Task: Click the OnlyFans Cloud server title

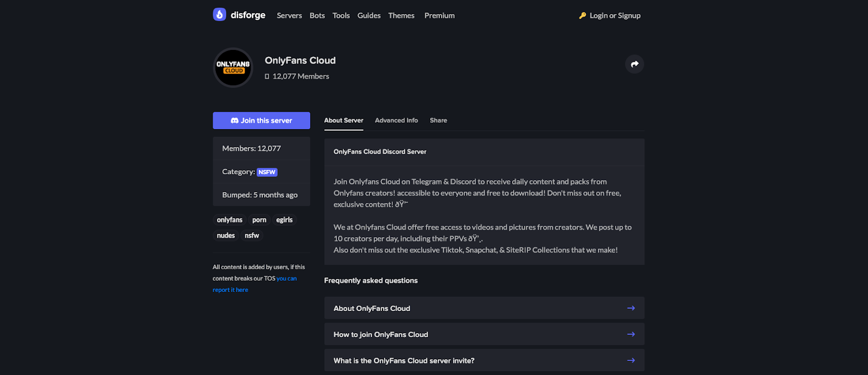Action: click(x=300, y=60)
